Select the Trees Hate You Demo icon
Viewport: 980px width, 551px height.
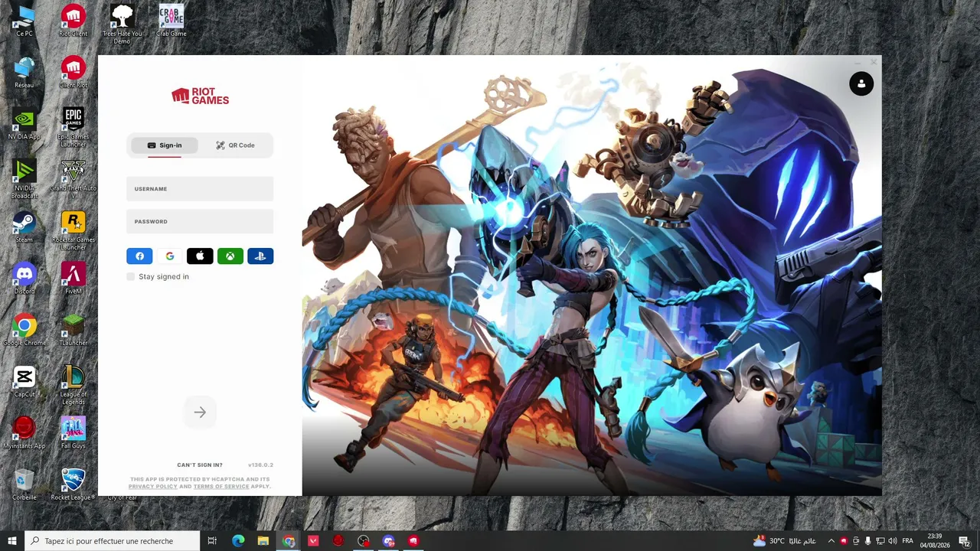click(x=122, y=24)
